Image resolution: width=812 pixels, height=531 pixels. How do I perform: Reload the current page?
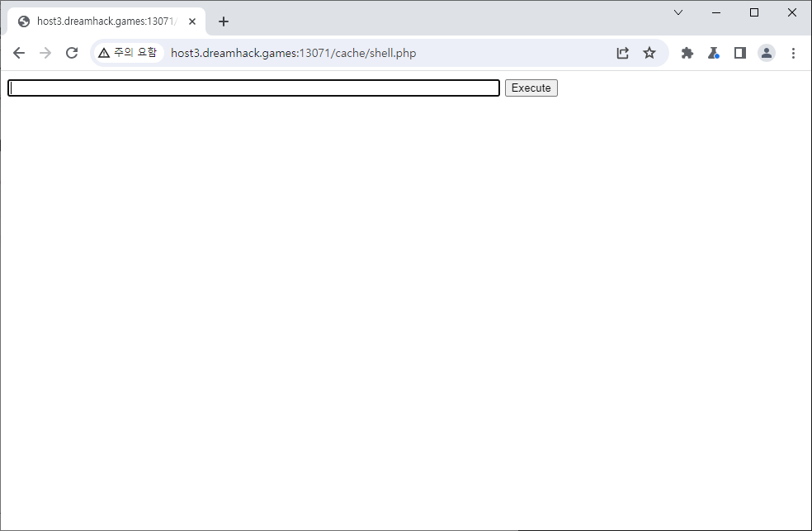[72, 53]
